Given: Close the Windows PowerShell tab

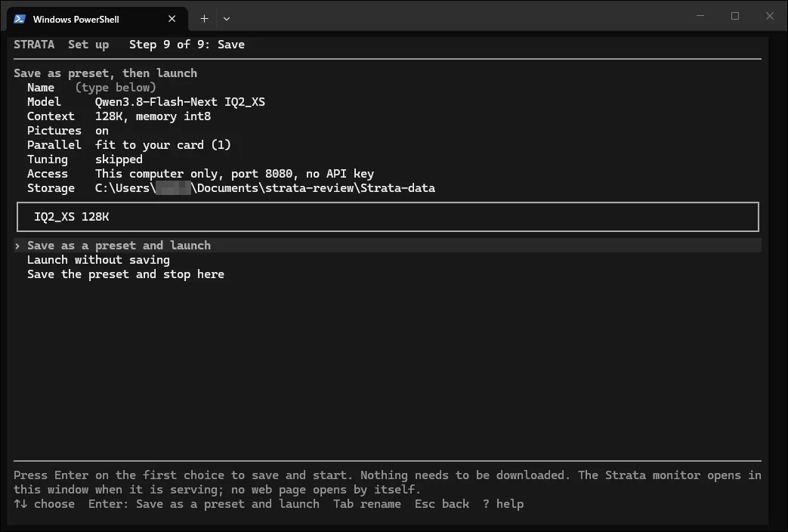Looking at the screenshot, I should (x=172, y=19).
